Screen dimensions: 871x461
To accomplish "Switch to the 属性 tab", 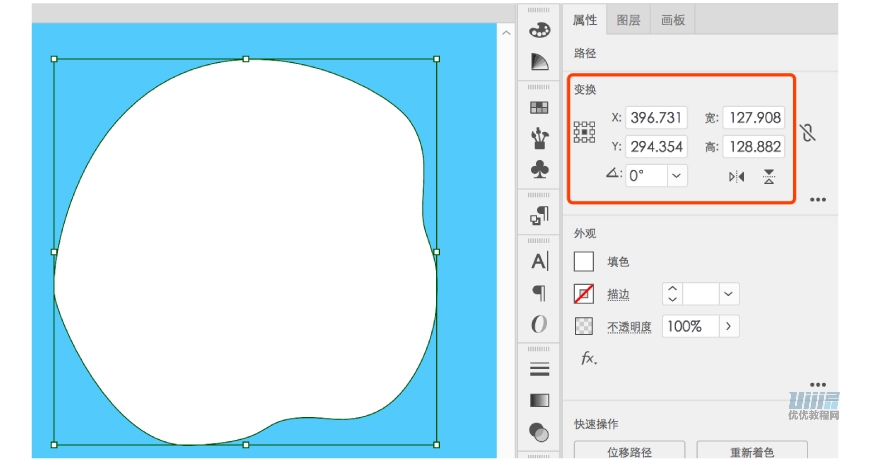I will tap(585, 20).
